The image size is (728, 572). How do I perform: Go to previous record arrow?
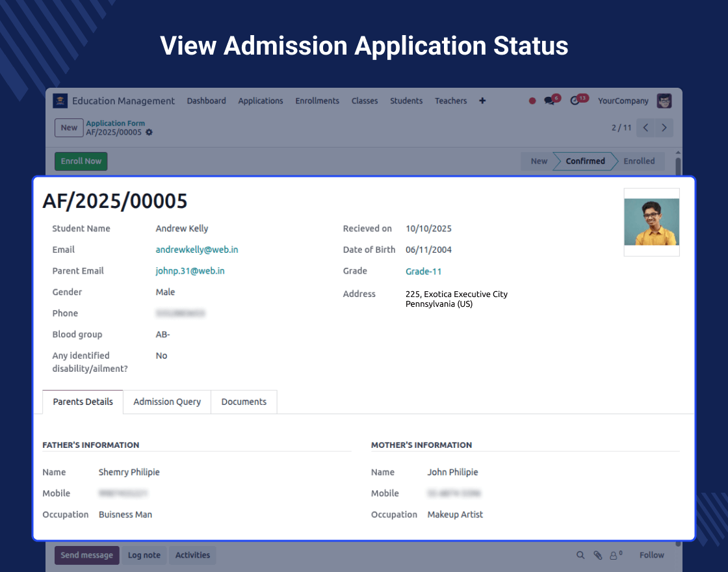coord(645,127)
